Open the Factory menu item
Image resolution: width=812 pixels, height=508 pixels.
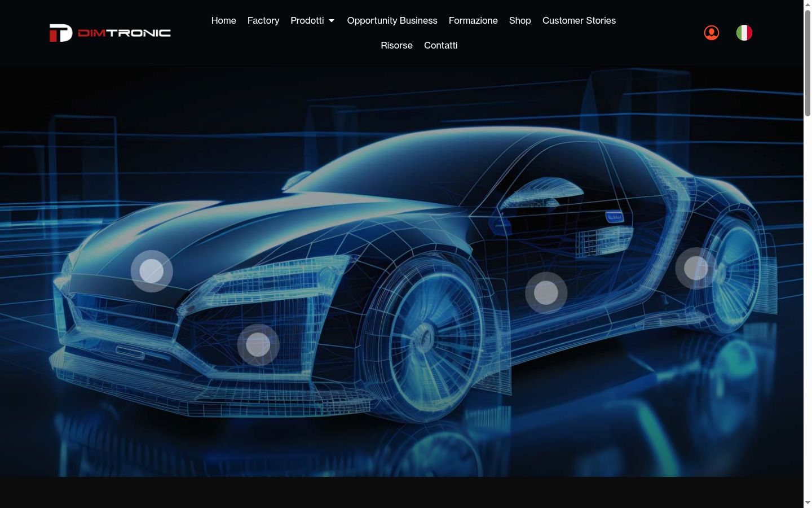[x=263, y=20]
